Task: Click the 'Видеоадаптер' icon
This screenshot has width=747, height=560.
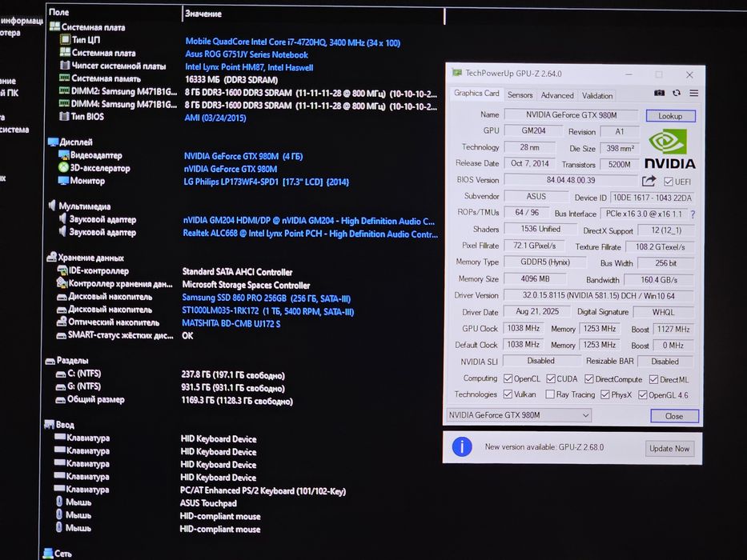Action: point(64,154)
